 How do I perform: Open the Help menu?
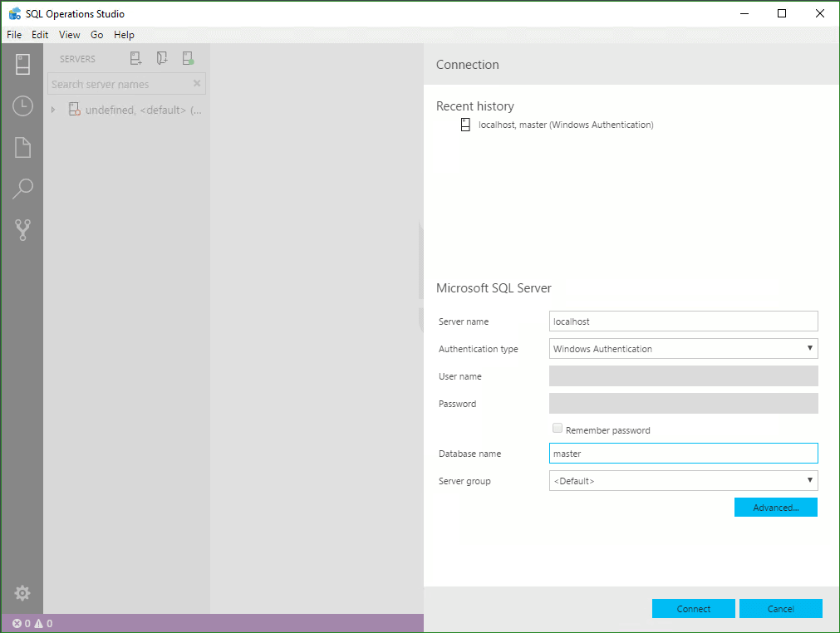124,35
